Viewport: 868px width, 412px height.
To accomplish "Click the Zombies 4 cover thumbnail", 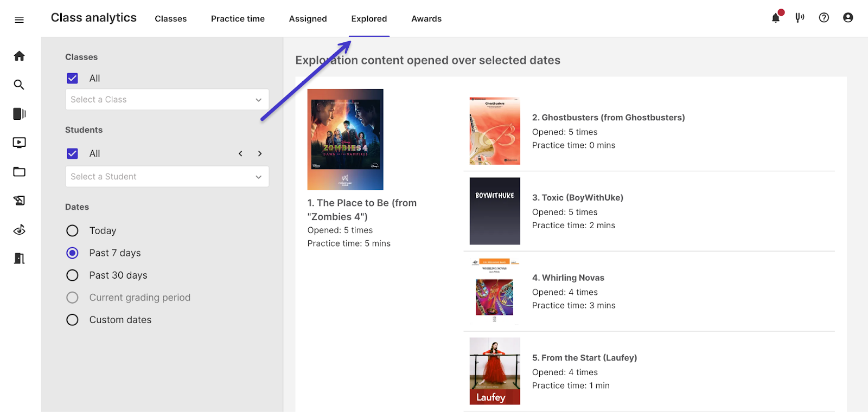I will point(345,139).
